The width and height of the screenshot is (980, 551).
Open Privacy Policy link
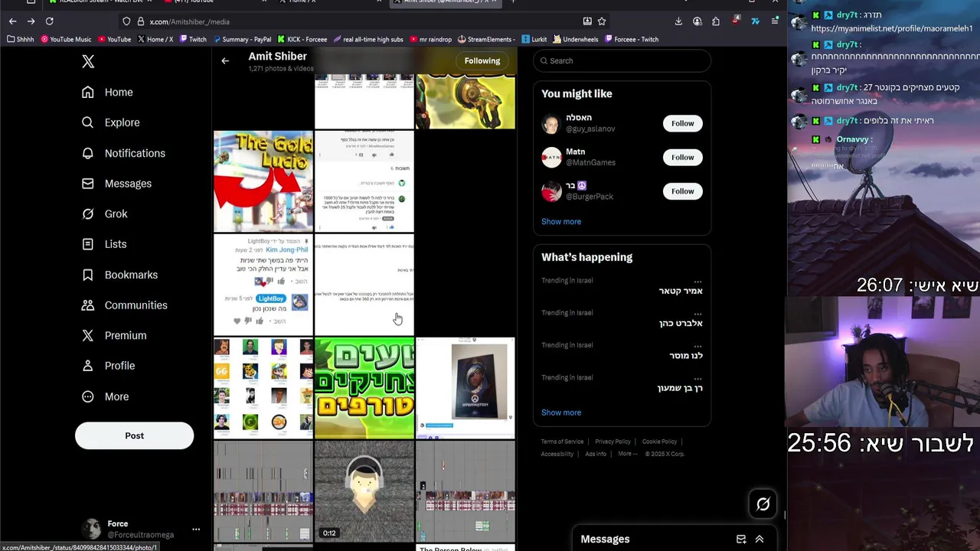(x=612, y=442)
